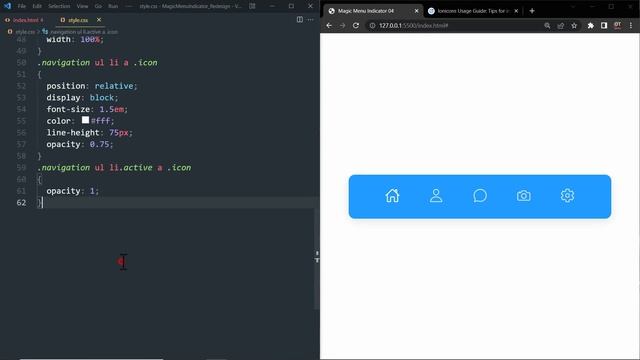Viewport: 640px width, 360px height.
Task: Customize layout icon in VS Code title bar
Action: tap(252, 6)
